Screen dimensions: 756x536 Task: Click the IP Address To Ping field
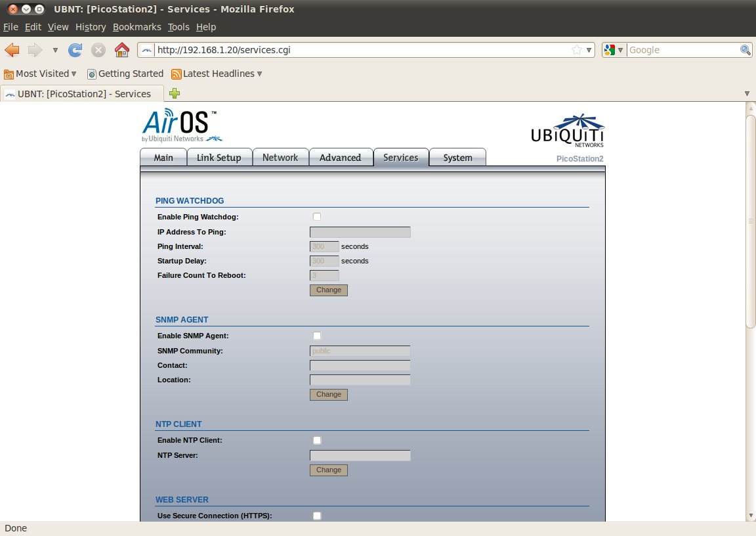pos(360,232)
